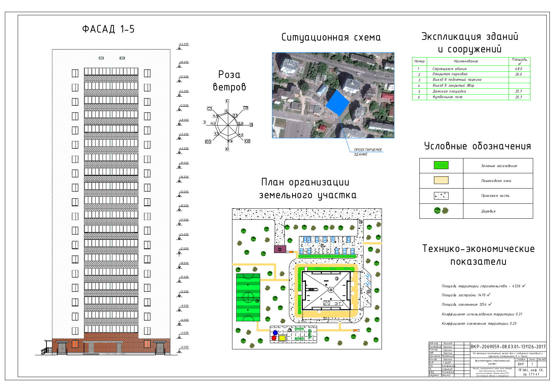Viewport: 555px width, 392px height.
Task: Click 'Въезд в закрытый двор' table row
Action: click(x=471, y=86)
